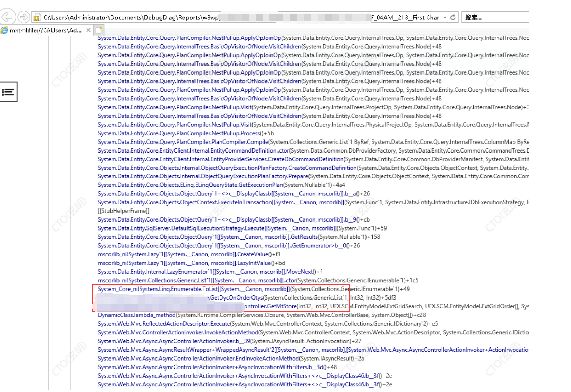Click the browser Back arrow button
571x392 pixels.
(8, 17)
